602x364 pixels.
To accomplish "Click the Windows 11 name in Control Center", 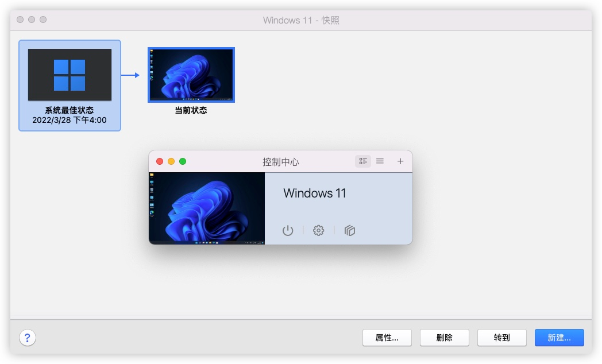I will click(315, 193).
